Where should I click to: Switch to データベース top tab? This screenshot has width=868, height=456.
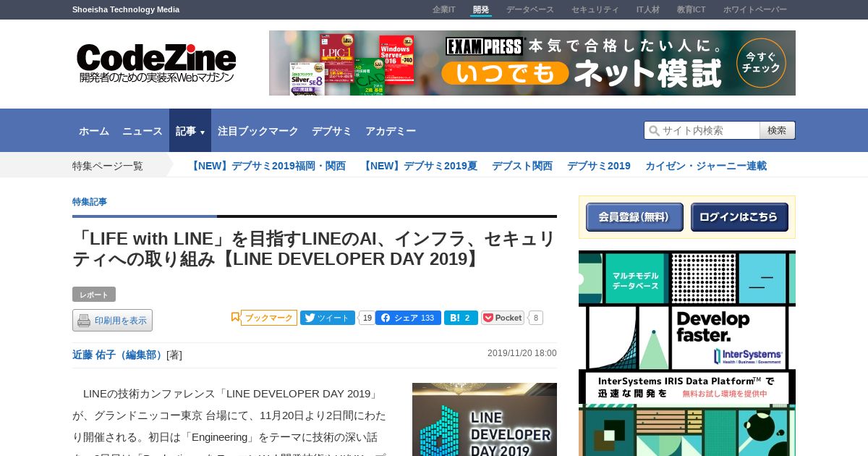[x=530, y=9]
